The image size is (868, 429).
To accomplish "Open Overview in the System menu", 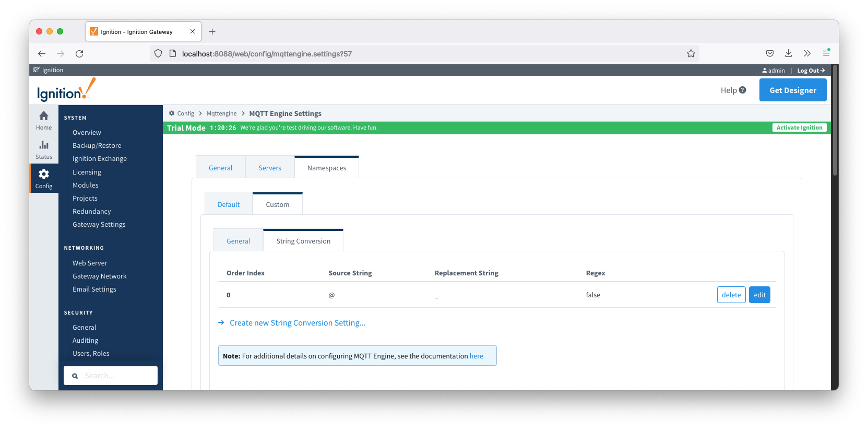I will click(87, 132).
